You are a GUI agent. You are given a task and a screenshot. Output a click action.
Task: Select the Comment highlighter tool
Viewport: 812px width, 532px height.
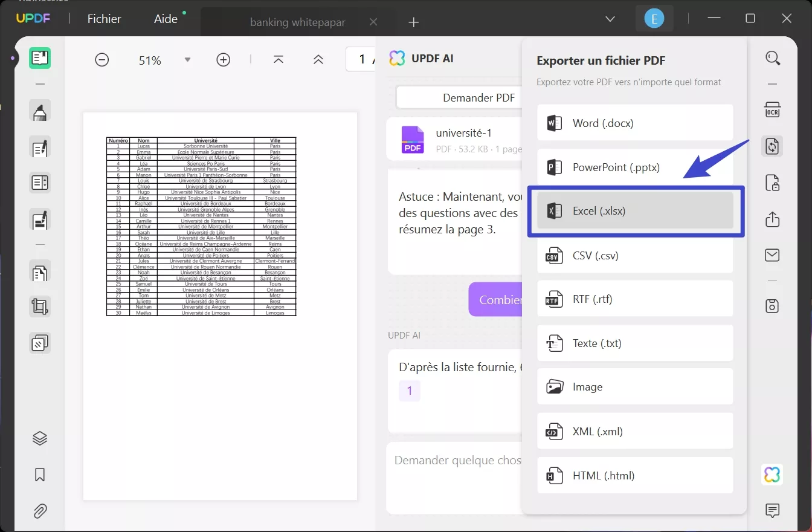tap(39, 111)
